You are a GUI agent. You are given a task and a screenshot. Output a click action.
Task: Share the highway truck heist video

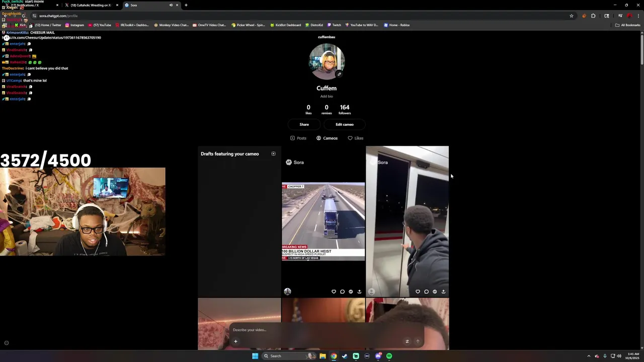[x=359, y=292]
